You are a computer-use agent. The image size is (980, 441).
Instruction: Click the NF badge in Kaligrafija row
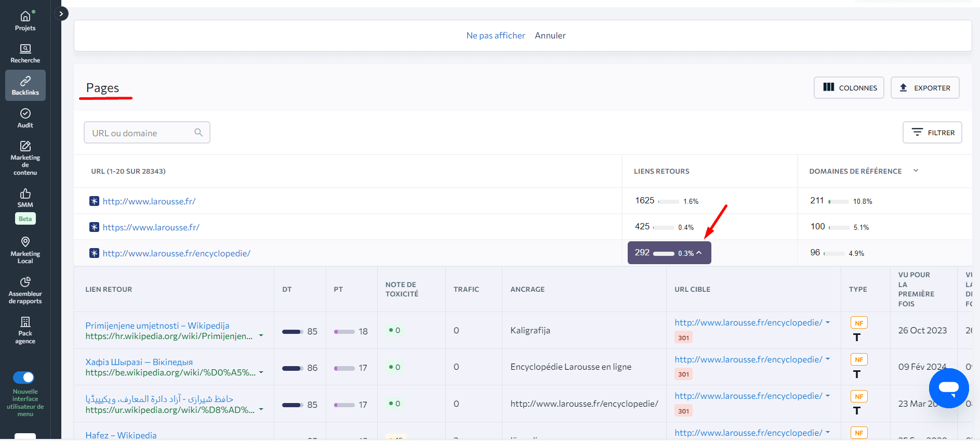click(x=859, y=323)
